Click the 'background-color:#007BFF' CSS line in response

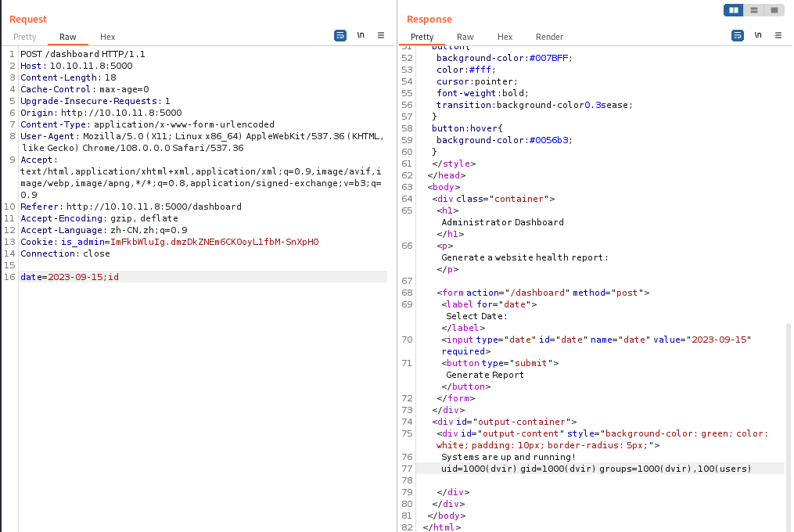click(x=504, y=58)
